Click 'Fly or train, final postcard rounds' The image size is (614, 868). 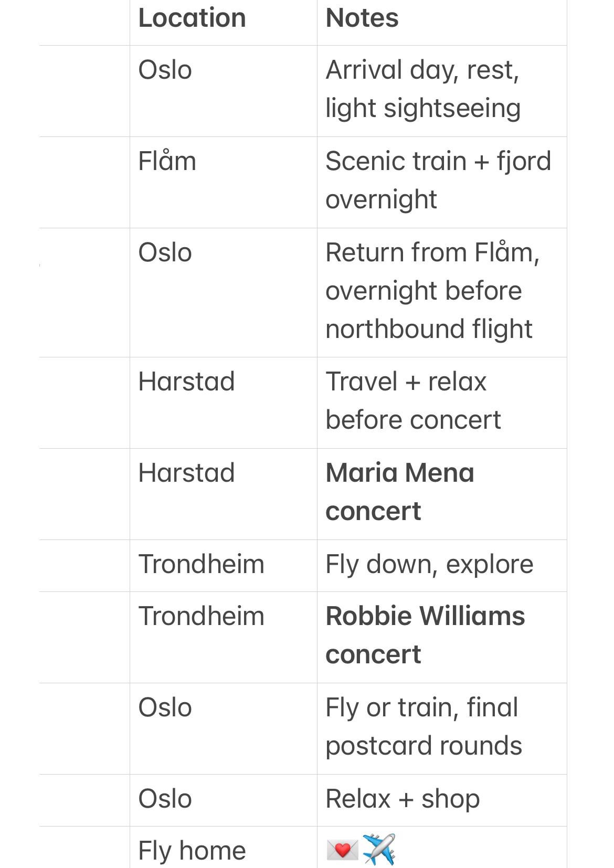point(424,726)
